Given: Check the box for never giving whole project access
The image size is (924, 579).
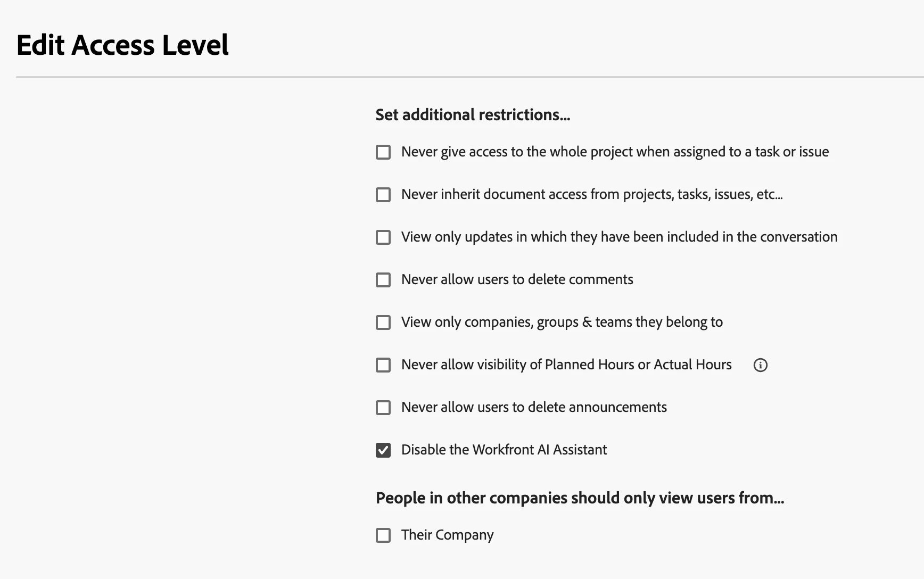Looking at the screenshot, I should (x=383, y=152).
